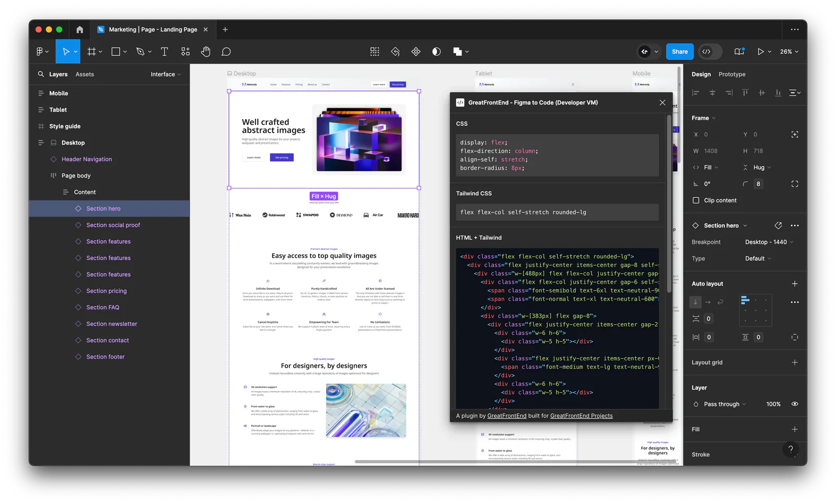Click the help question mark button

pos(791,449)
